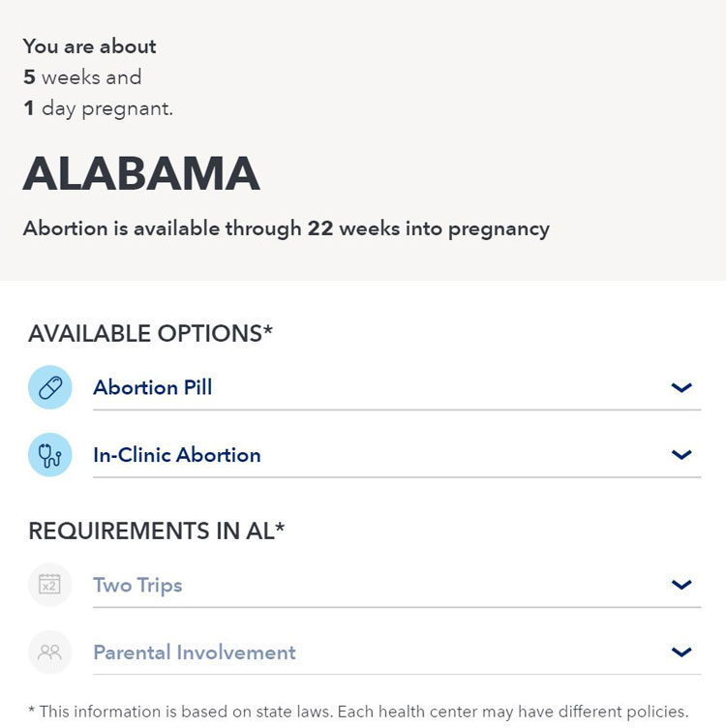The image size is (726, 728).
Task: Click the x2 calendar icon
Action: click(x=50, y=585)
